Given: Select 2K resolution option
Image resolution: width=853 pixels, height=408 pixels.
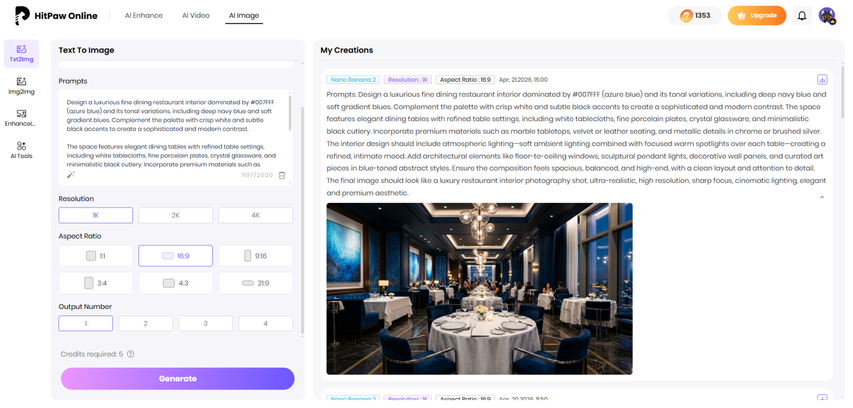Looking at the screenshot, I should (x=176, y=215).
